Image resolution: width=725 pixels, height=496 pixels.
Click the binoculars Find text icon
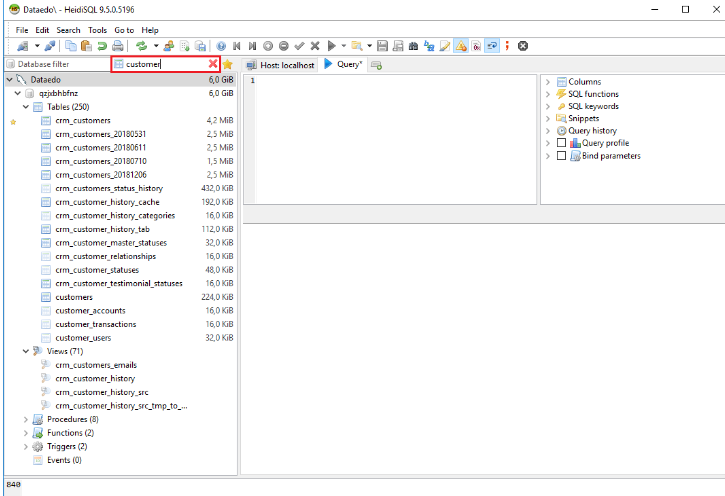(x=414, y=46)
